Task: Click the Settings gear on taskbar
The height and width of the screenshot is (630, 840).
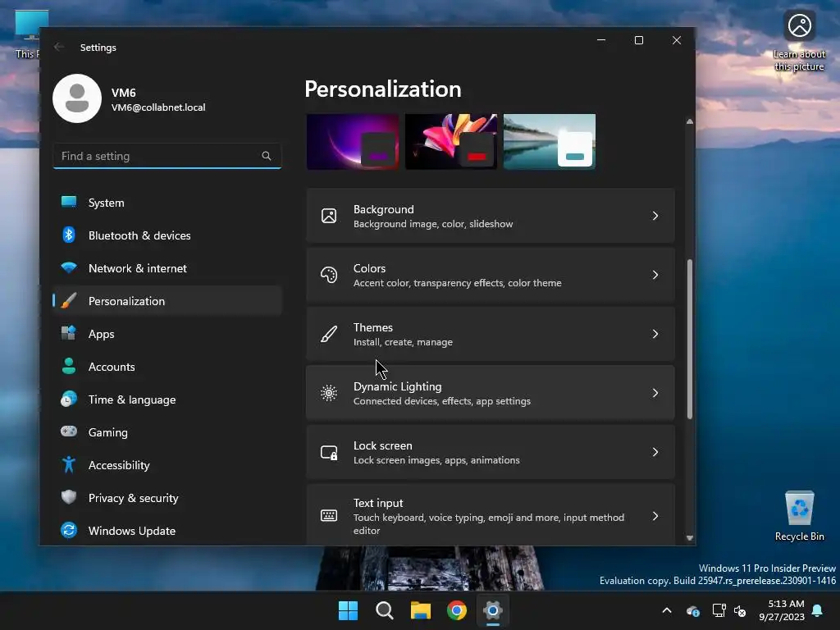Action: click(493, 610)
